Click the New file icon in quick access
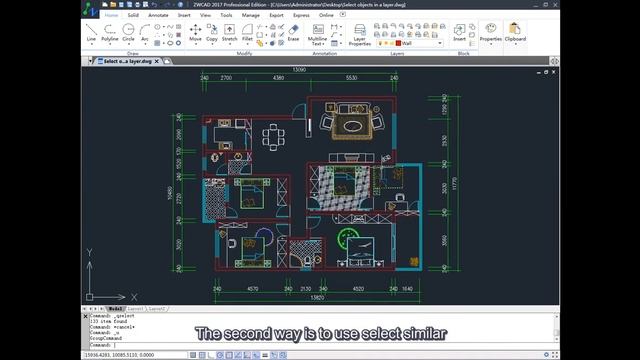Viewport: 640px width, 360px height. (x=105, y=4)
